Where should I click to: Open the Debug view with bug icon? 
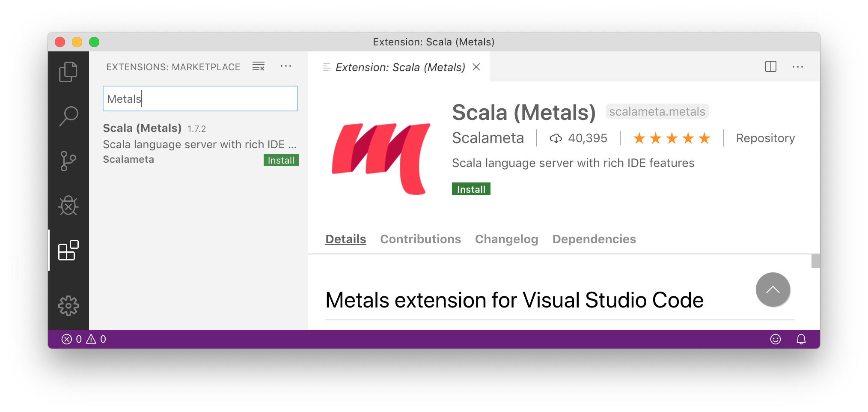68,206
